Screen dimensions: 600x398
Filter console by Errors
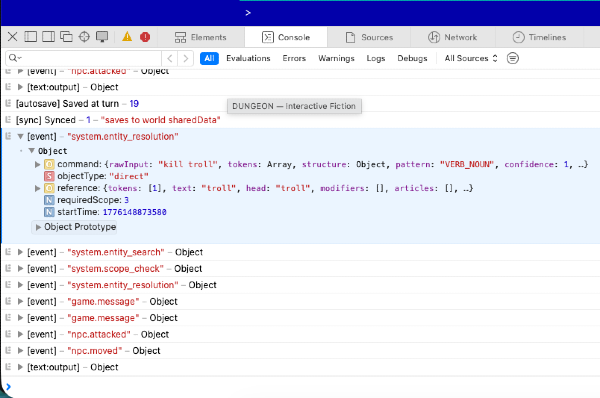(294, 58)
